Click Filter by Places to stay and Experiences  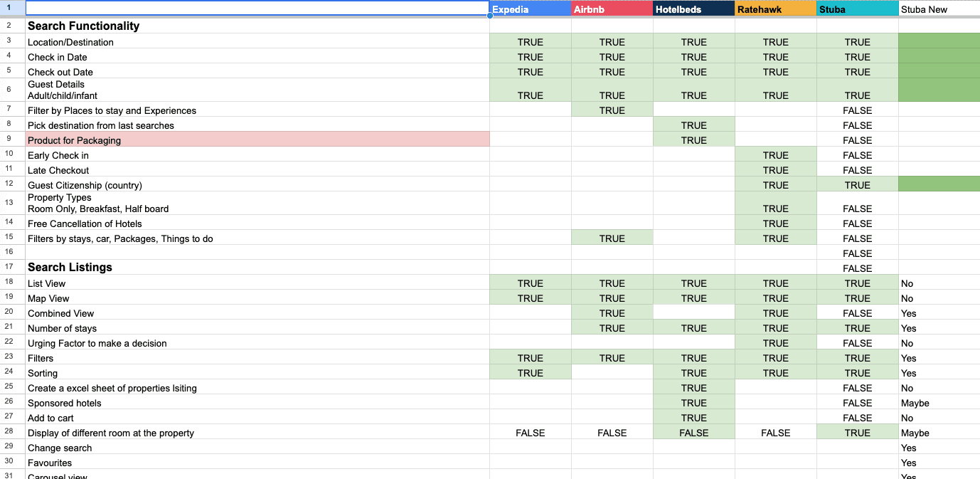[257, 110]
